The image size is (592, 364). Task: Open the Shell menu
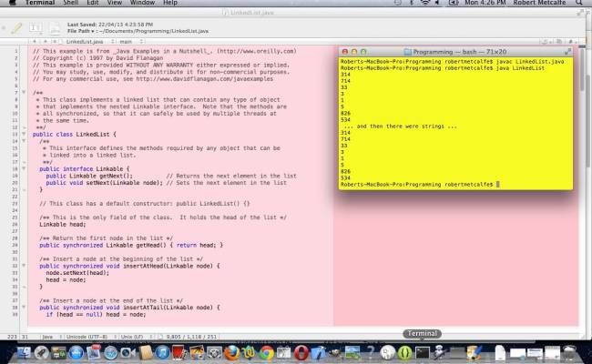pyautogui.click(x=71, y=3)
